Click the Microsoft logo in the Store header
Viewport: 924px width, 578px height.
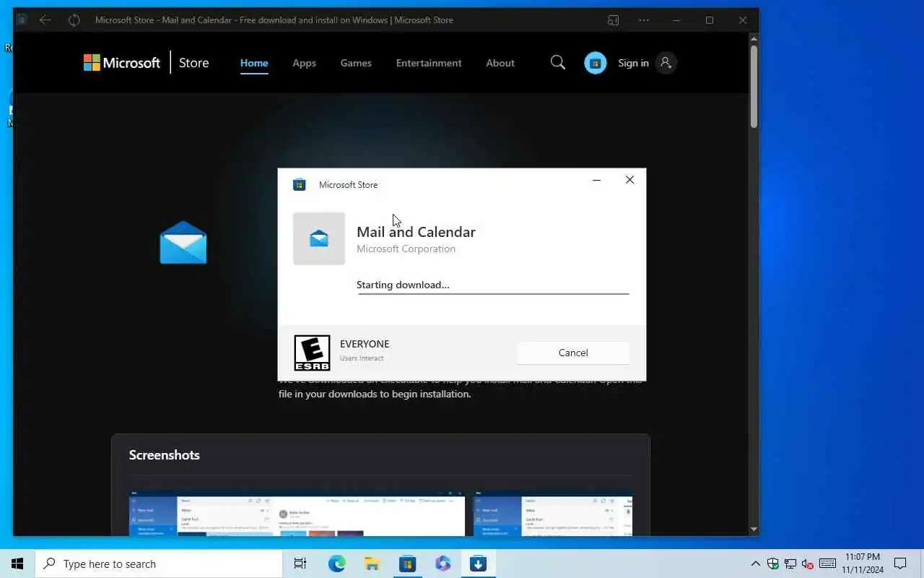coord(121,63)
